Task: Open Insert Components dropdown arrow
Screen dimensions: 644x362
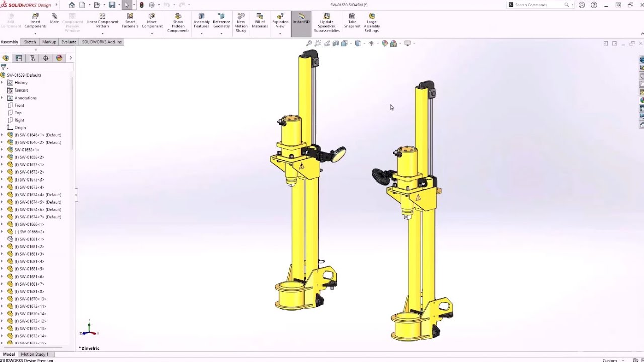Action: coord(35,34)
